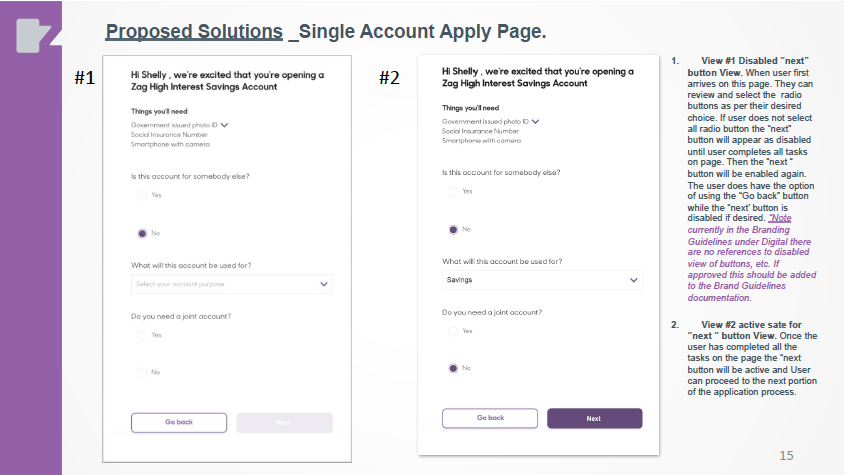848x475 pixels.
Task: Click the purple underlined Branding Guidelines note
Action: coord(739,257)
